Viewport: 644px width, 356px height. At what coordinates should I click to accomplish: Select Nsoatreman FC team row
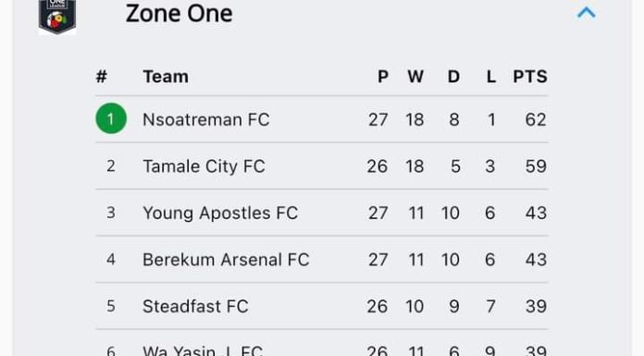coord(322,119)
